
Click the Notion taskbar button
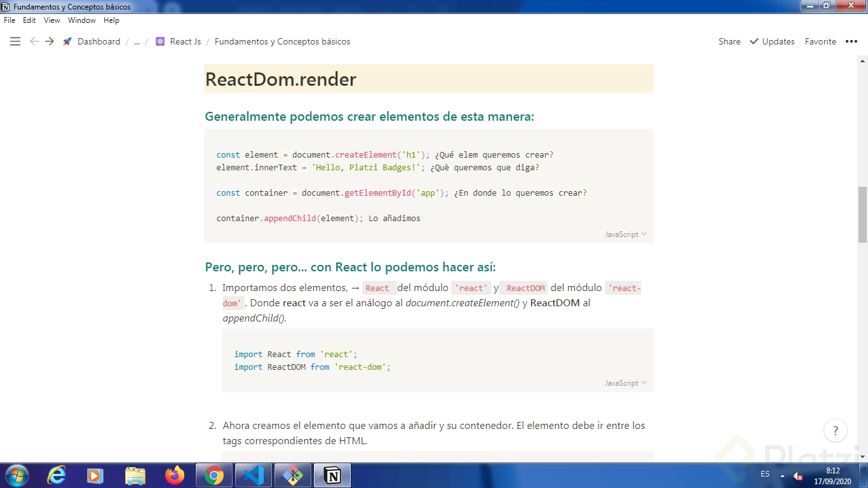point(332,475)
